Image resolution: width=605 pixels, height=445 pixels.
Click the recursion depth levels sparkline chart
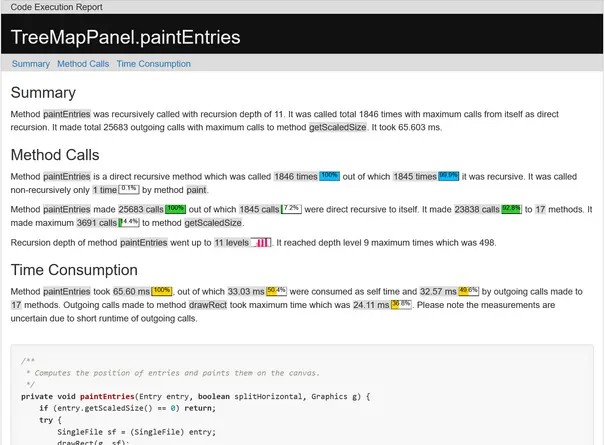point(261,243)
